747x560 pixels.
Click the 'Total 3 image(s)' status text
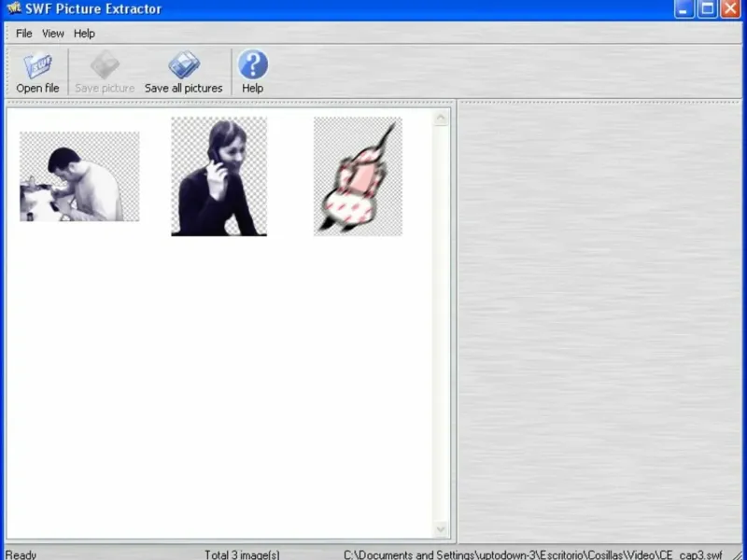[242, 554]
